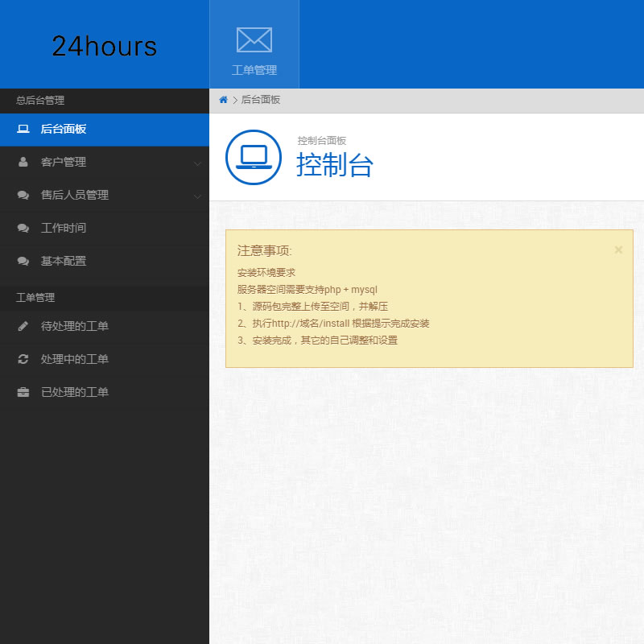Dismiss the 注意事项 notice with the × button
The image size is (644, 644).
tap(618, 250)
